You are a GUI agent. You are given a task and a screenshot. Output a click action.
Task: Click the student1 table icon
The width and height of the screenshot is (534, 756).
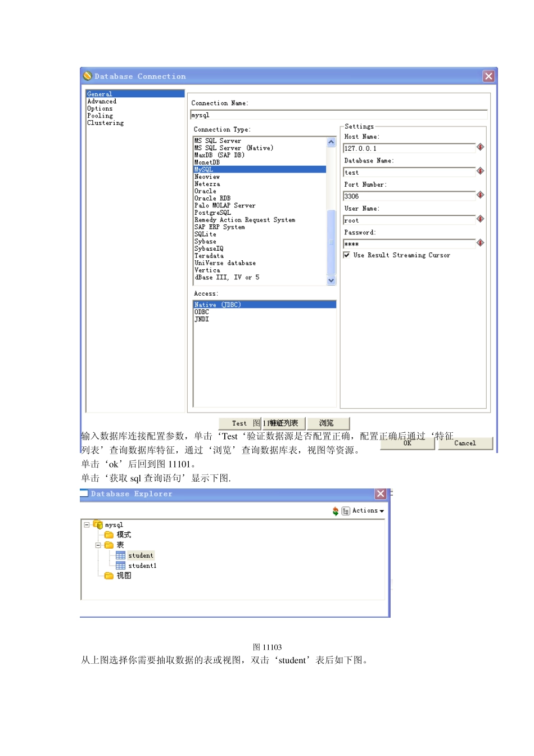tap(120, 566)
